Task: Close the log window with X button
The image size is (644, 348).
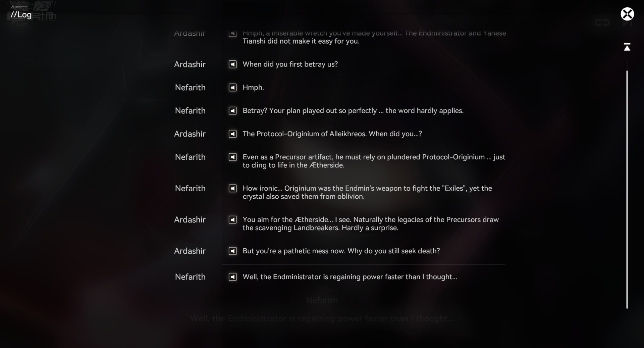Action: (627, 14)
